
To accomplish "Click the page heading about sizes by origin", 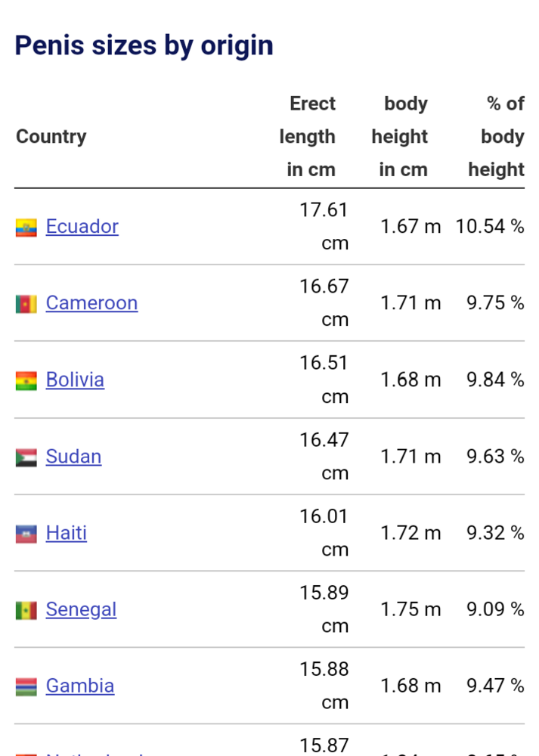I will click(144, 45).
